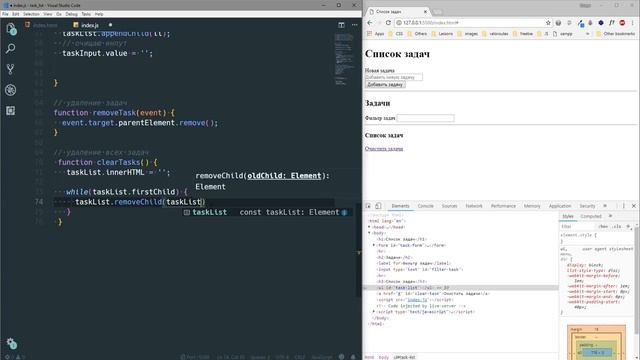This screenshot has width=640, height=360.
Task: Open the Chrome three-dot menu
Action: coord(633,23)
